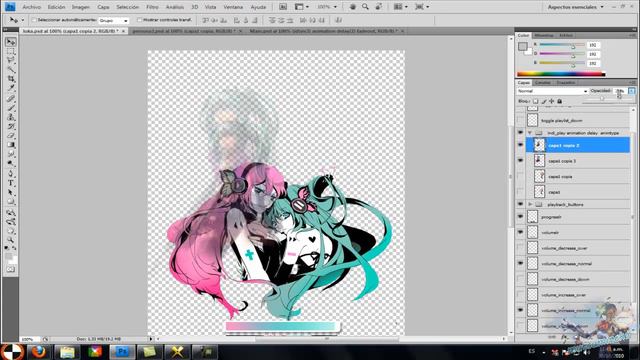Select the Healing Brush tool
Viewport: 640px width, 360px height.
[x=11, y=99]
